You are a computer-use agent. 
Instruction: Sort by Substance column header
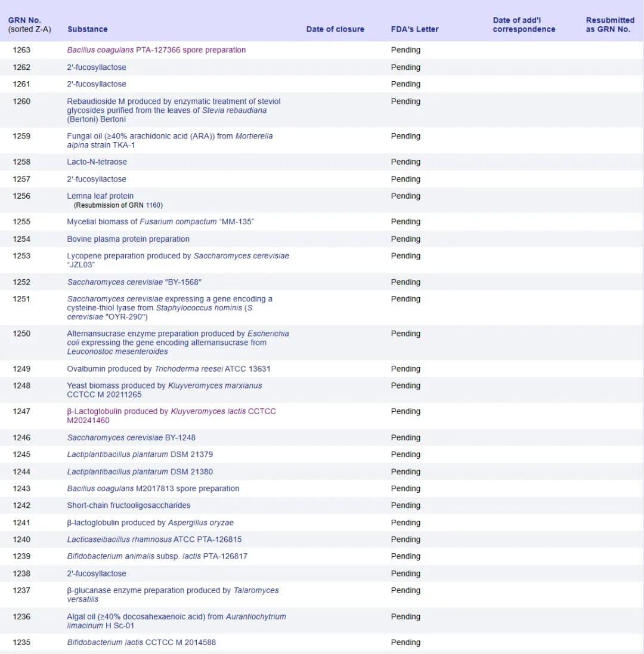88,29
